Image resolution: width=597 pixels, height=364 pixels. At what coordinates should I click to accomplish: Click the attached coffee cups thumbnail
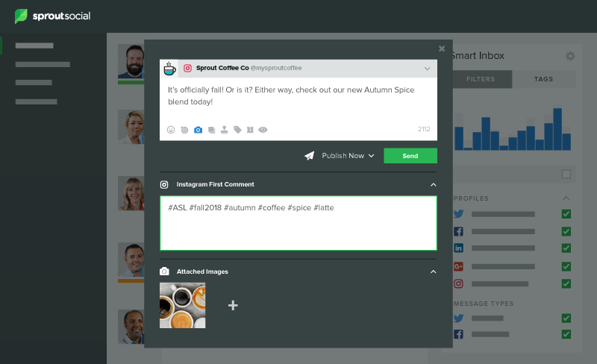(182, 305)
